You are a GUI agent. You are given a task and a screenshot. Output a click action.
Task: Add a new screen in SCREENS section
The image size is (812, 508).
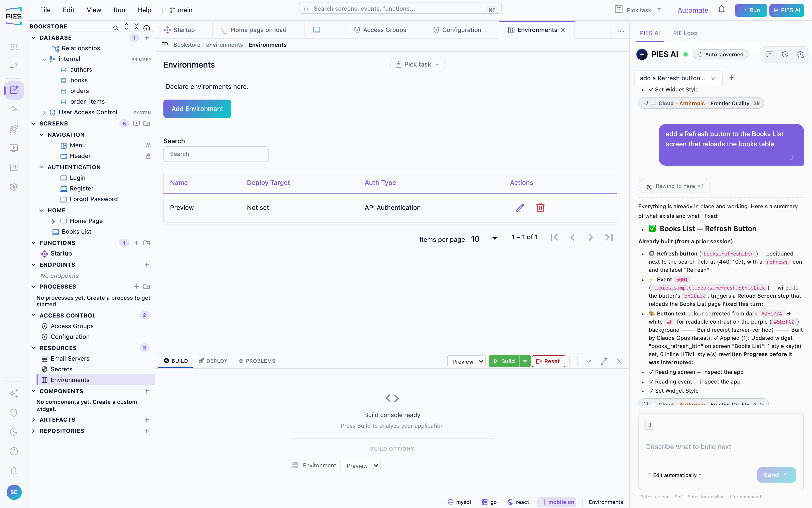coord(137,123)
